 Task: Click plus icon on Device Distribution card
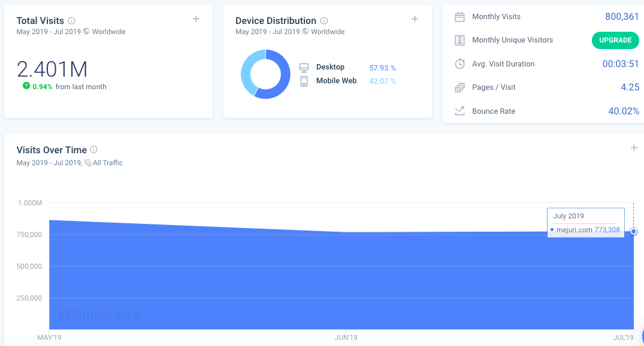(415, 19)
